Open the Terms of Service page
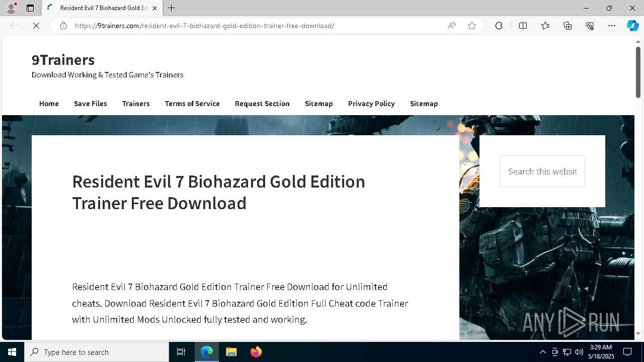Viewport: 644px width, 362px height. tap(192, 104)
